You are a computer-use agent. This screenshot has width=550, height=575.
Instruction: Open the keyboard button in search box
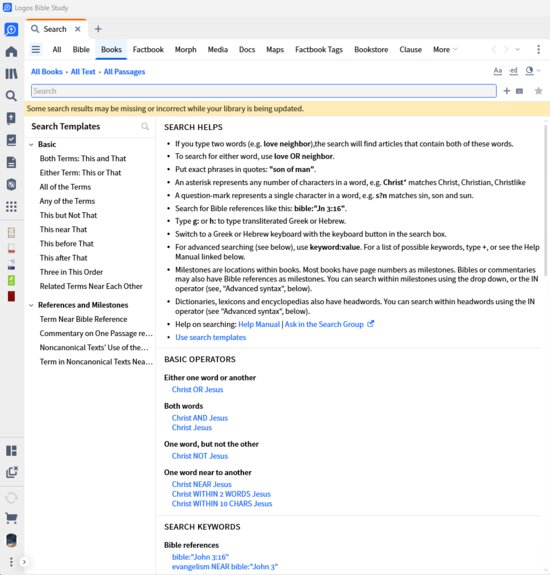pos(519,91)
